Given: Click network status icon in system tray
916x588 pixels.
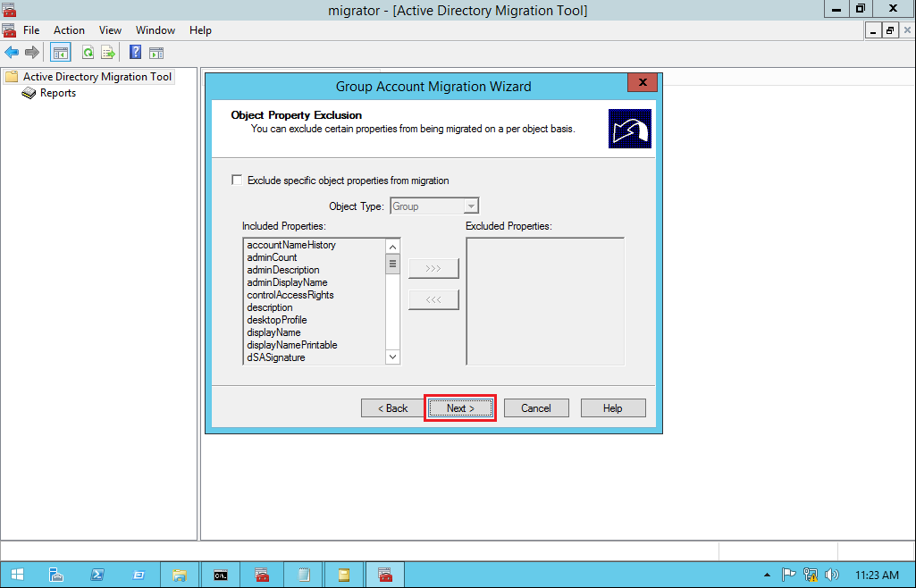Looking at the screenshot, I should coord(811,575).
